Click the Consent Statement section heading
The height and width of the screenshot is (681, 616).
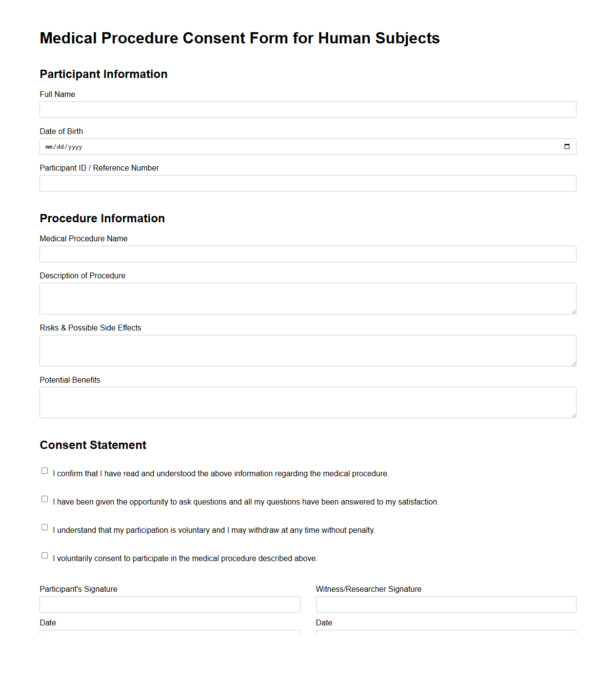(x=93, y=445)
